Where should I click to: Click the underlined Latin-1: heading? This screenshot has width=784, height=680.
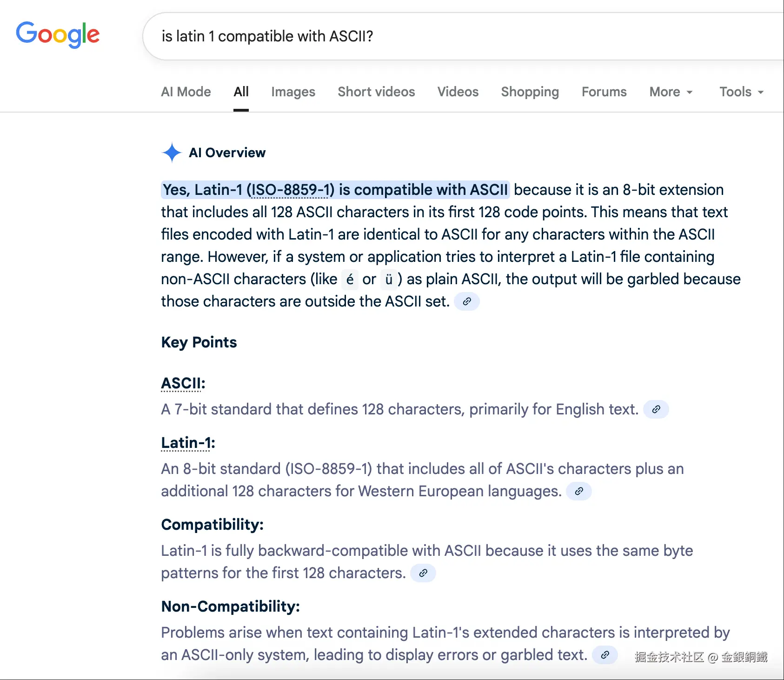click(188, 443)
